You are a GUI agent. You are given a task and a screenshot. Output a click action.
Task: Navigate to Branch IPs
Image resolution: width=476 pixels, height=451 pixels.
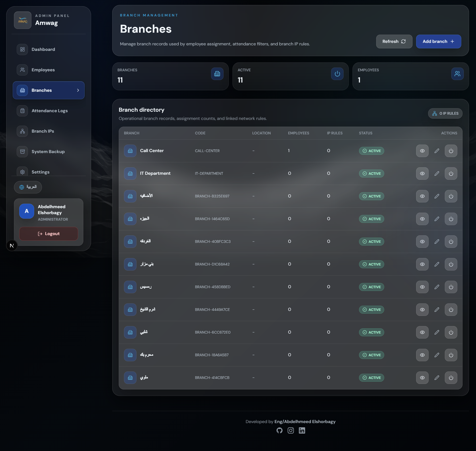pyautogui.click(x=49, y=131)
